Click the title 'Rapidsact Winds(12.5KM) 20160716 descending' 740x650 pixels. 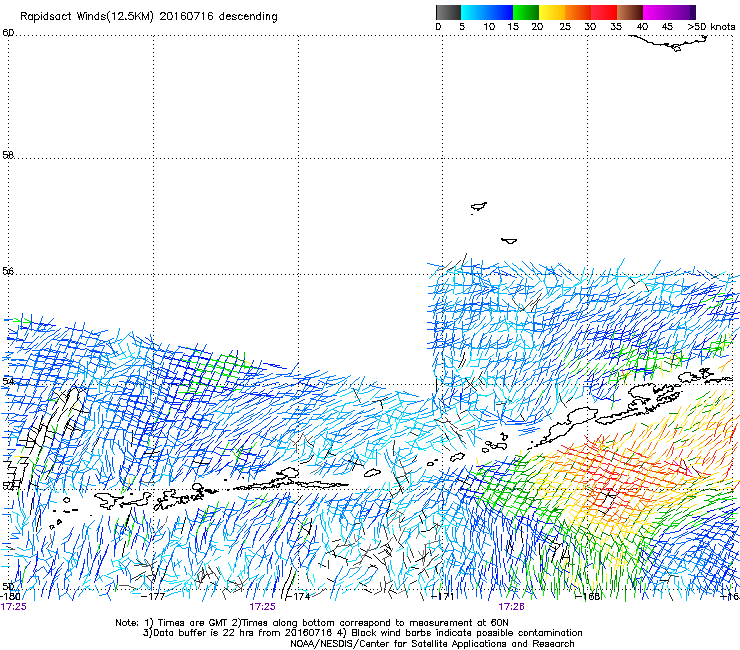pyautogui.click(x=149, y=17)
